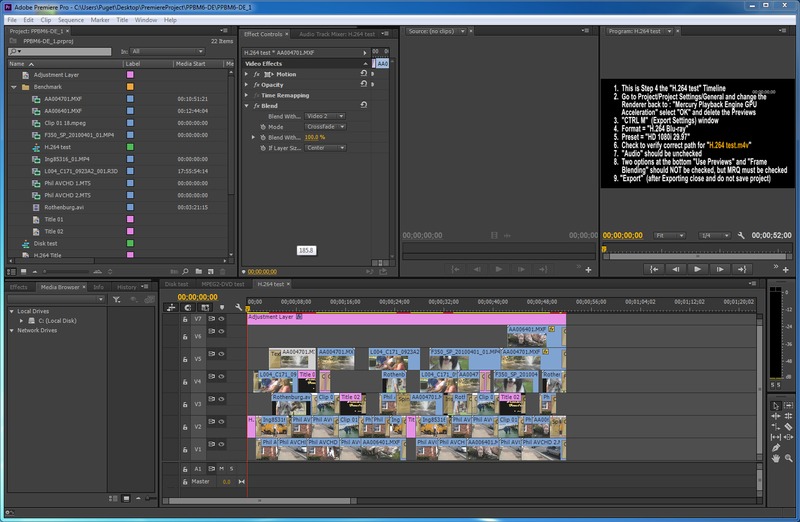The image size is (800, 522).
Task: Open the Sequence menu
Action: coord(71,19)
